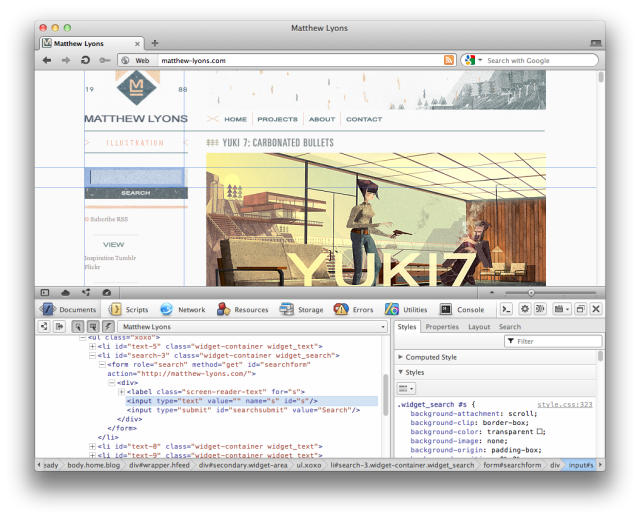
Task: Switch to the Storage tab
Action: pyautogui.click(x=301, y=309)
